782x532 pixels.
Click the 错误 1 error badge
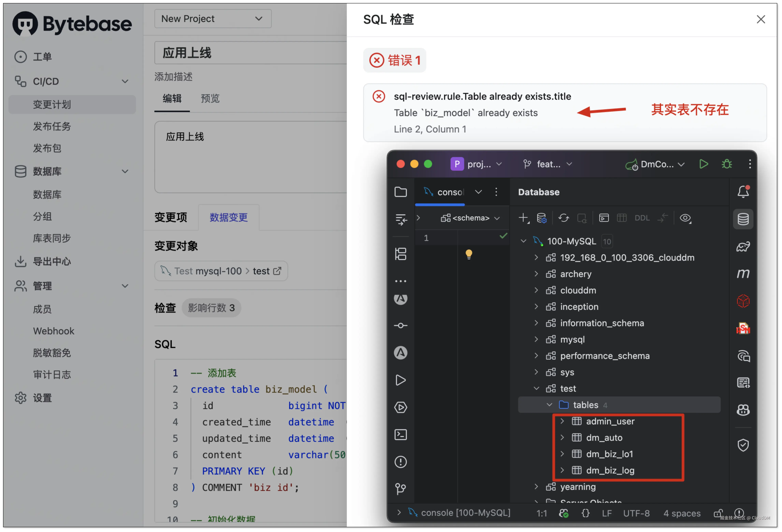[x=394, y=61]
